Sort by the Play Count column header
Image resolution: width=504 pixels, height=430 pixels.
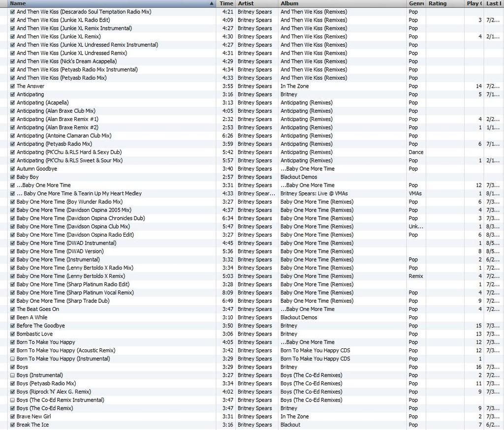tap(473, 3)
